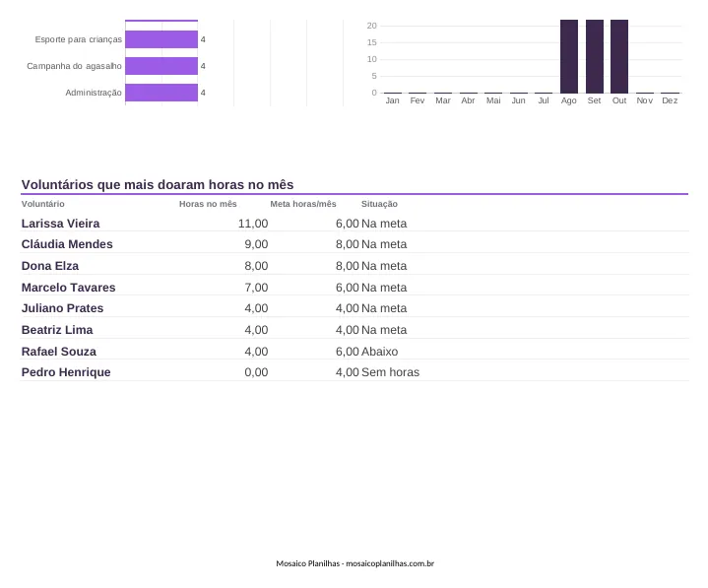Select the Marcelo Tavares row name
Image resolution: width=708 pixels, height=588 pixels.
click(x=68, y=288)
